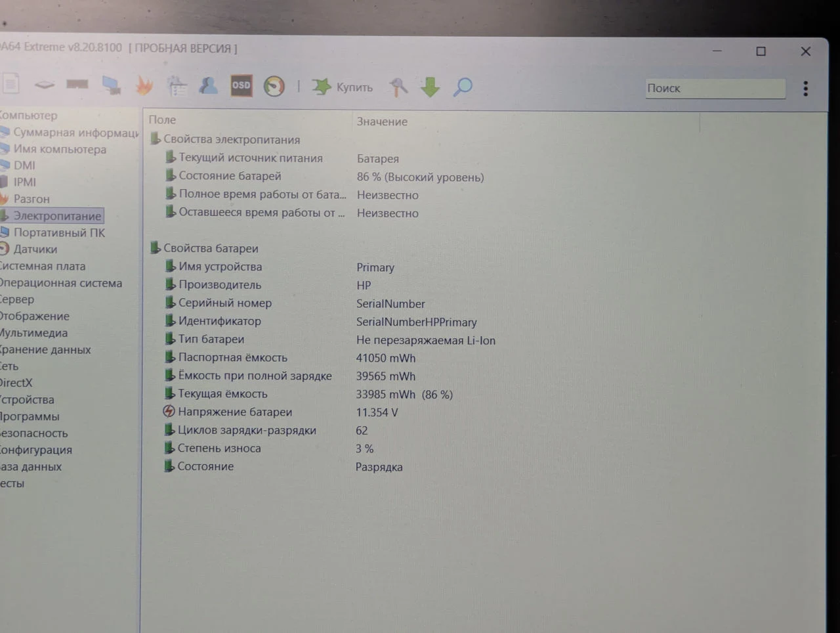The image size is (840, 633).
Task: Click the magnifier search icon in the toolbar
Action: pyautogui.click(x=463, y=87)
